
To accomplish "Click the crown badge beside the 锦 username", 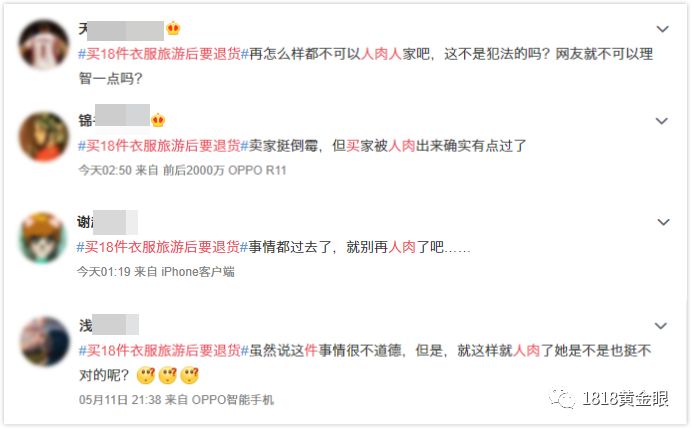I will [158, 119].
